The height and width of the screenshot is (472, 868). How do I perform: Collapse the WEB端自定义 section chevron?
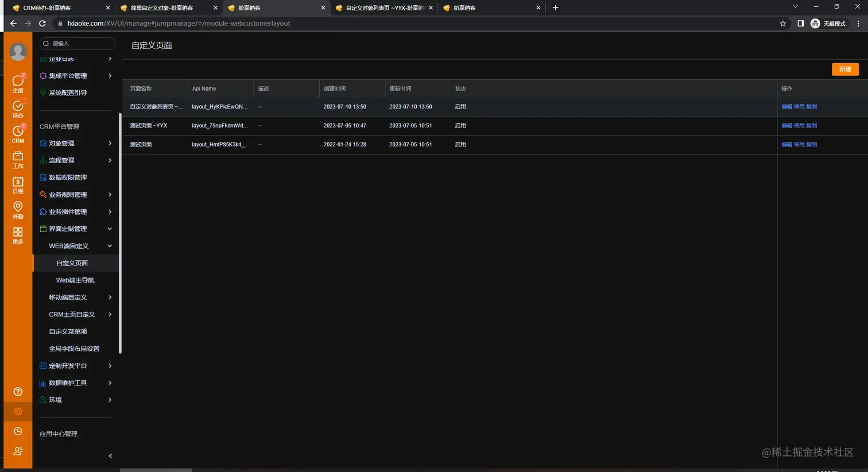pos(110,246)
